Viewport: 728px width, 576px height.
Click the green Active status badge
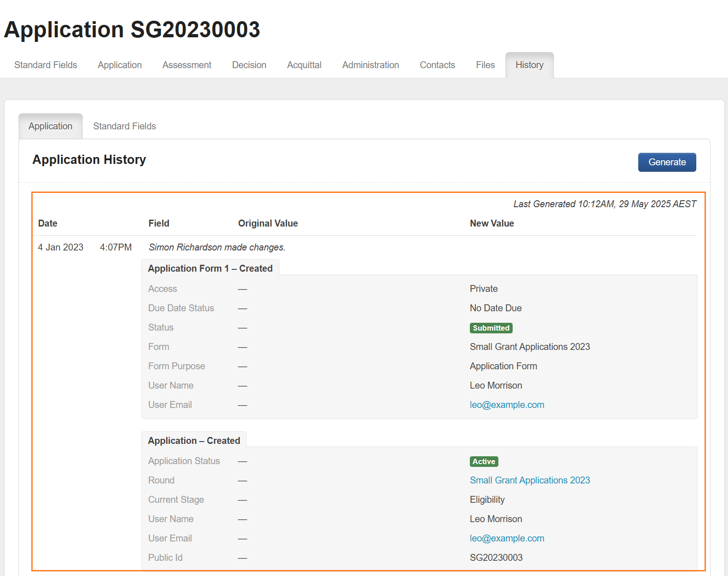pyautogui.click(x=484, y=461)
